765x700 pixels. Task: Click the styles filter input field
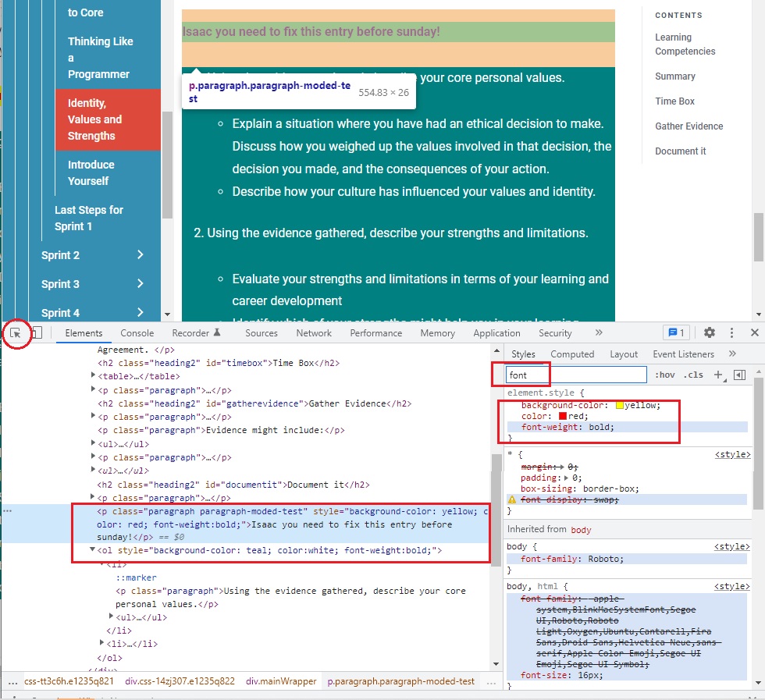576,375
